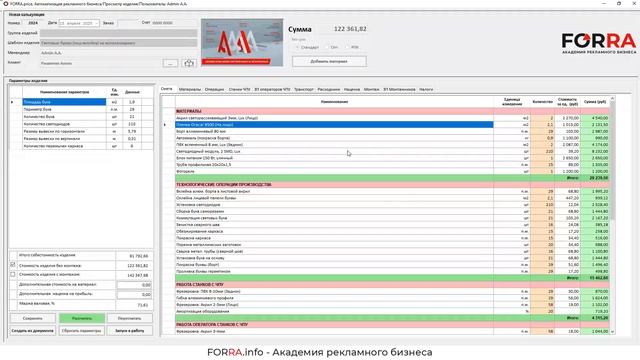Switch to the Транспорт tab
Screen dimensions: 640x360
304,89
